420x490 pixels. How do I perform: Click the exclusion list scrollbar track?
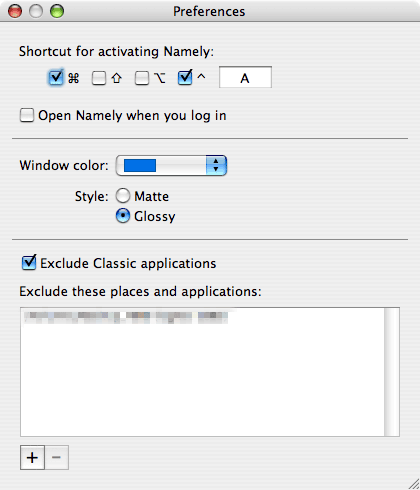[392, 372]
